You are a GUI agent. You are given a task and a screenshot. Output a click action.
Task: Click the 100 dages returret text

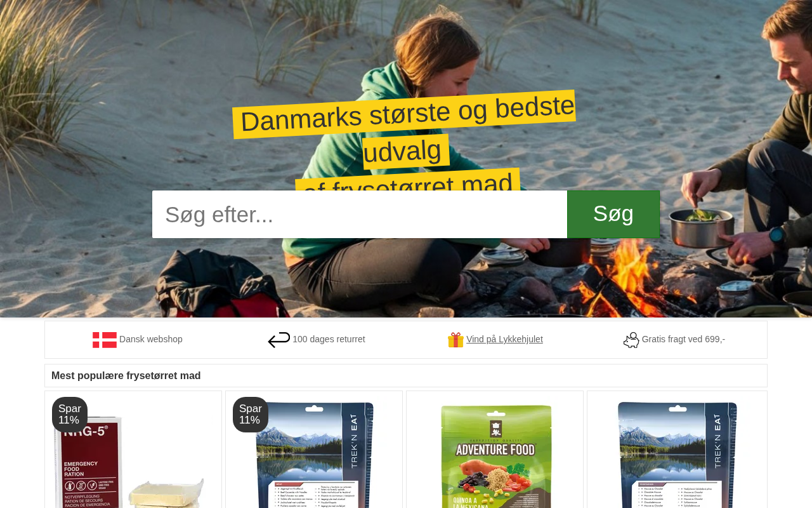(329, 339)
